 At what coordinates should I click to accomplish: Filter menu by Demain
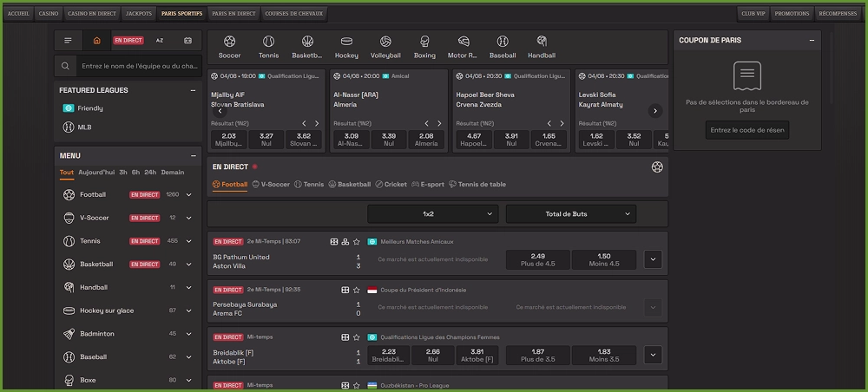(173, 173)
